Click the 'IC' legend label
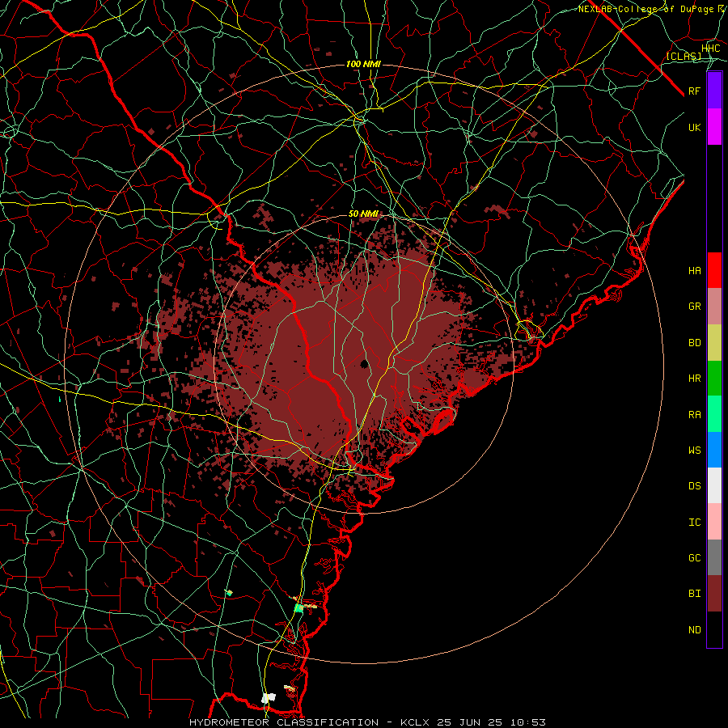This screenshot has height=728, width=728. point(694,523)
